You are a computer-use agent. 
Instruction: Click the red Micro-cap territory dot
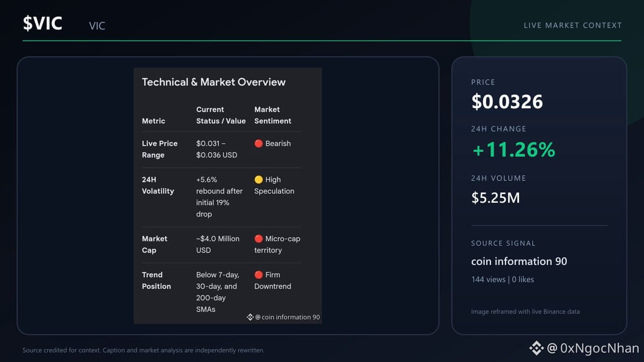coord(258,239)
